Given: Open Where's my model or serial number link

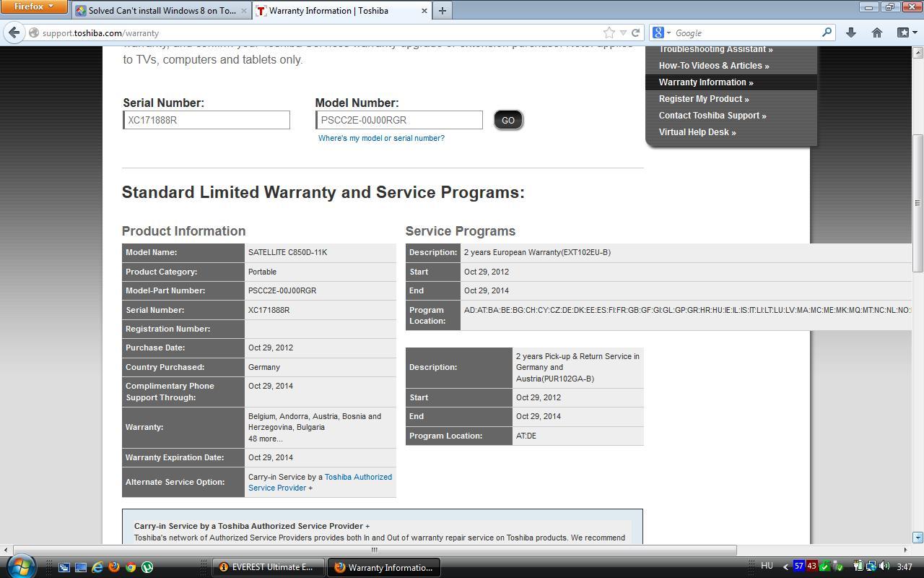Looking at the screenshot, I should (x=381, y=138).
